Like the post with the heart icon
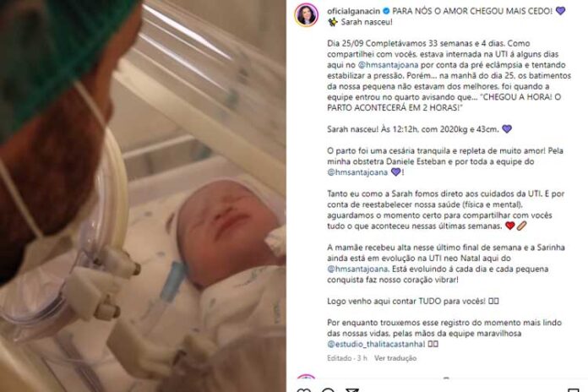This screenshot has height=392, width=588. point(304,390)
